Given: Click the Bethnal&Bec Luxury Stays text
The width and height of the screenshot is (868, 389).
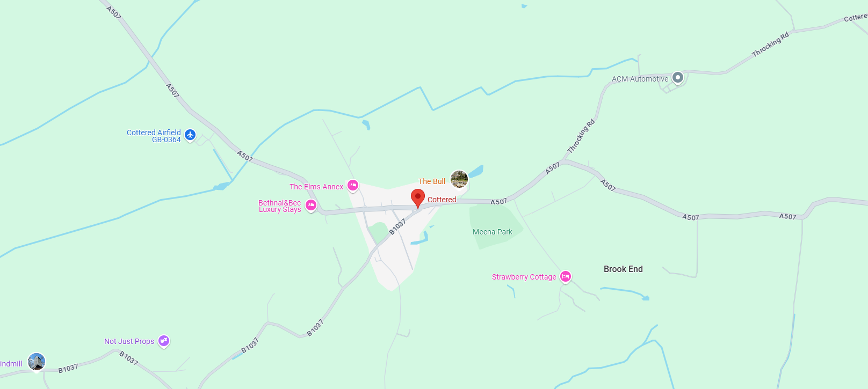Looking at the screenshot, I should [280, 206].
